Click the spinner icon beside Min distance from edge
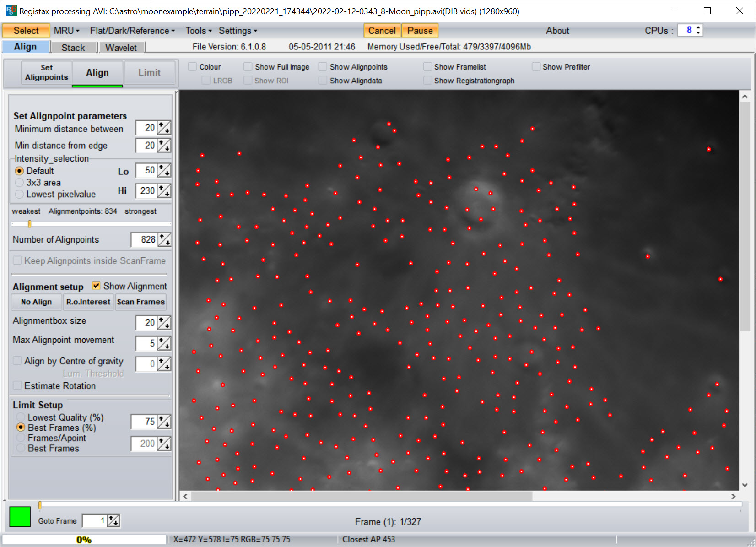Viewport: 756px width, 547px height. click(x=164, y=146)
